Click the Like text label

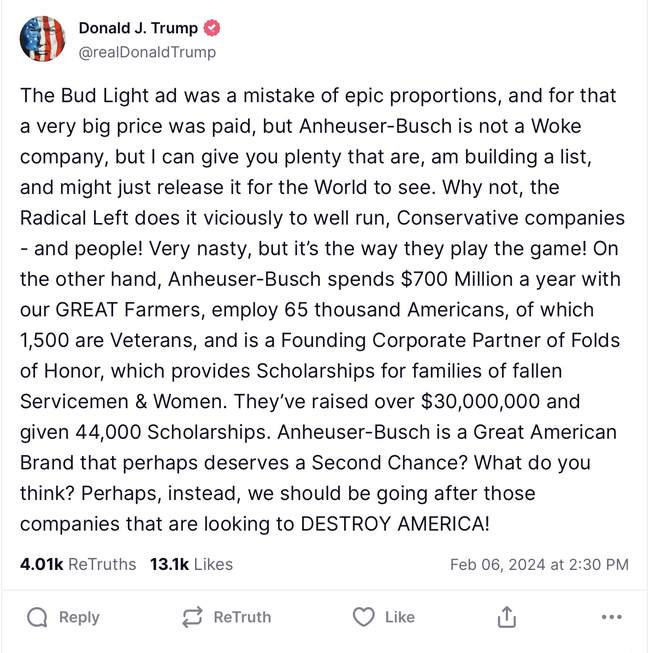(x=400, y=617)
